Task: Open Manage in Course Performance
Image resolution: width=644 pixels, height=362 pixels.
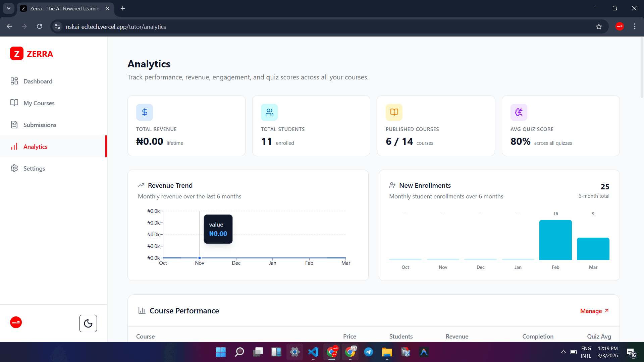Action: click(x=594, y=311)
